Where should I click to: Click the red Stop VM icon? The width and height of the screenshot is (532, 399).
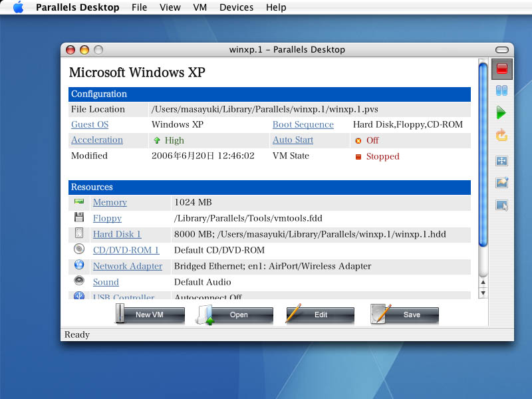pos(502,68)
